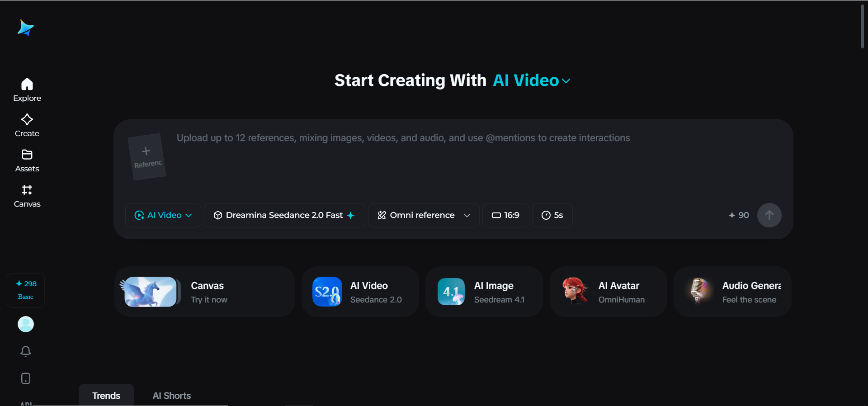Select the Trends tab

[x=106, y=396]
